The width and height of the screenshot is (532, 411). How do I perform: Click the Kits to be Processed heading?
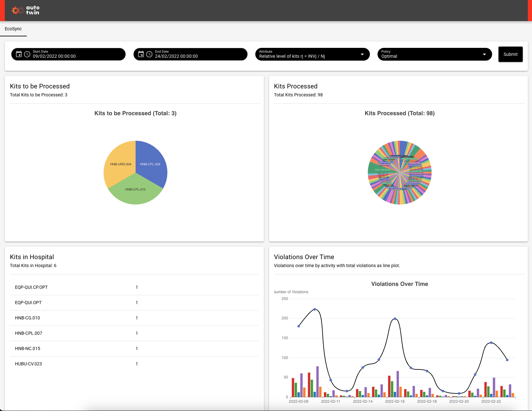40,86
